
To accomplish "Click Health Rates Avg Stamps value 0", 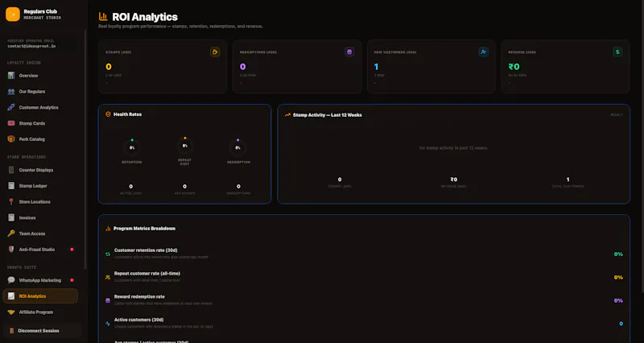I will (x=185, y=187).
